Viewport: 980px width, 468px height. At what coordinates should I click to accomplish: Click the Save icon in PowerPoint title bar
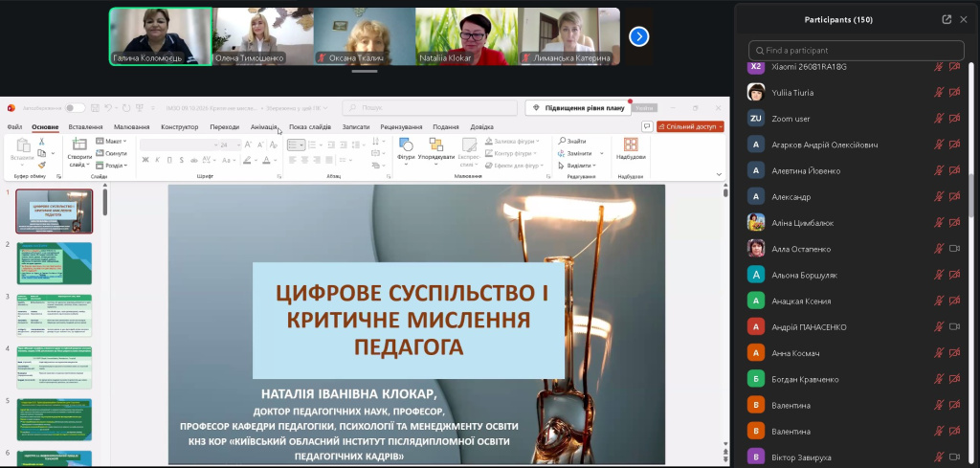point(95,108)
